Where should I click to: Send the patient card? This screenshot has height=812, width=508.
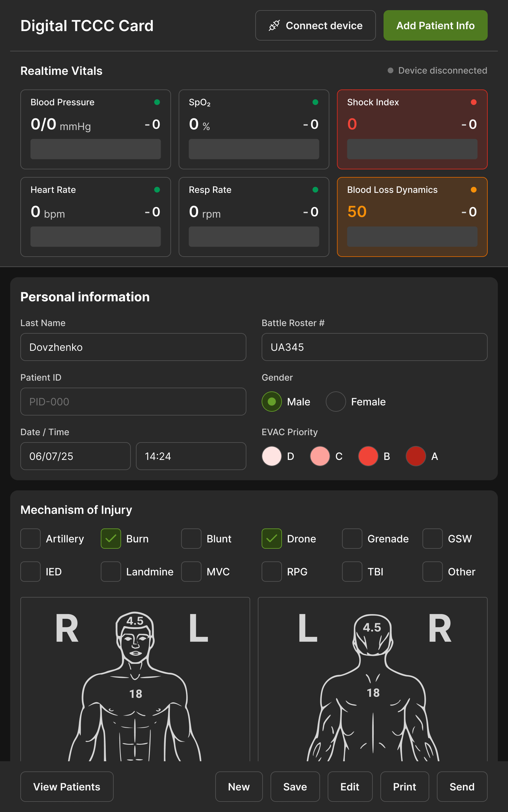click(x=462, y=787)
